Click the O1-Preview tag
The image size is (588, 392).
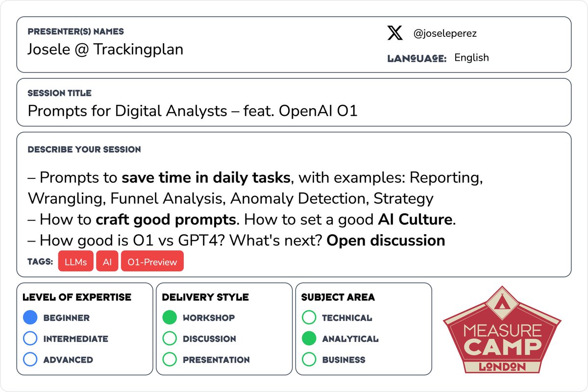pos(152,261)
